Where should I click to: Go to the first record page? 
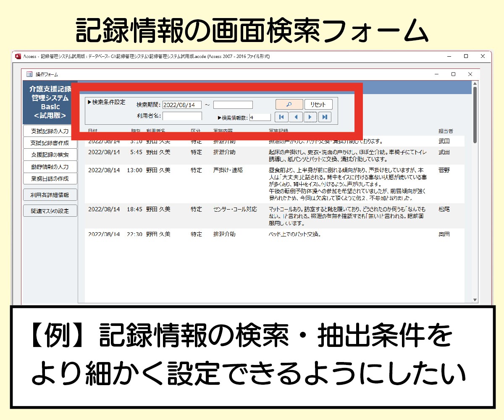point(281,117)
